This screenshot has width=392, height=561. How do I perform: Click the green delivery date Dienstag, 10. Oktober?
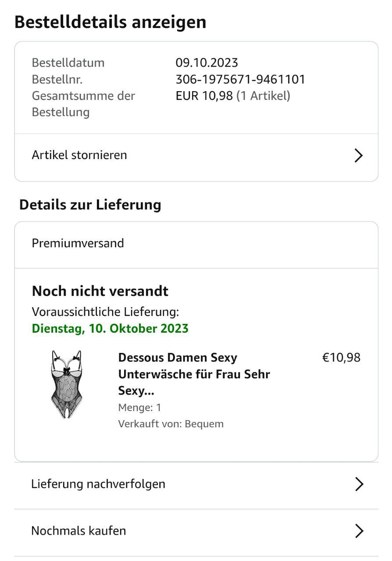pyautogui.click(x=110, y=329)
